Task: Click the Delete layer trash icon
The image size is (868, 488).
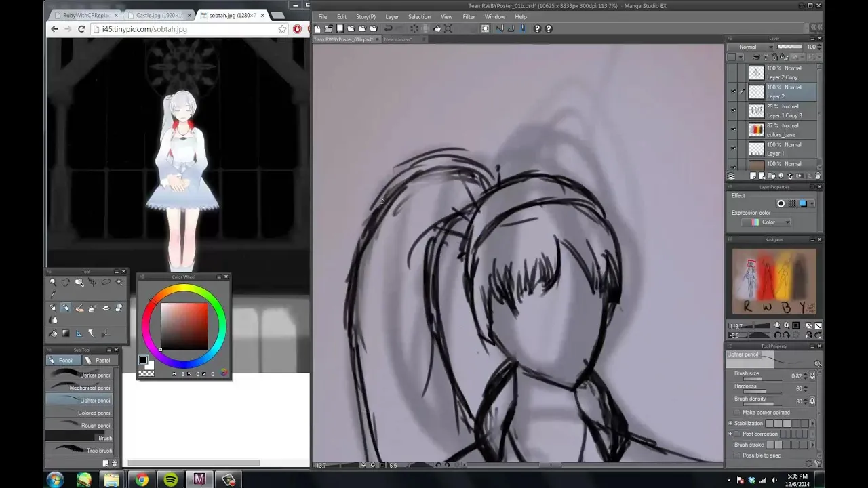Action: tap(817, 176)
